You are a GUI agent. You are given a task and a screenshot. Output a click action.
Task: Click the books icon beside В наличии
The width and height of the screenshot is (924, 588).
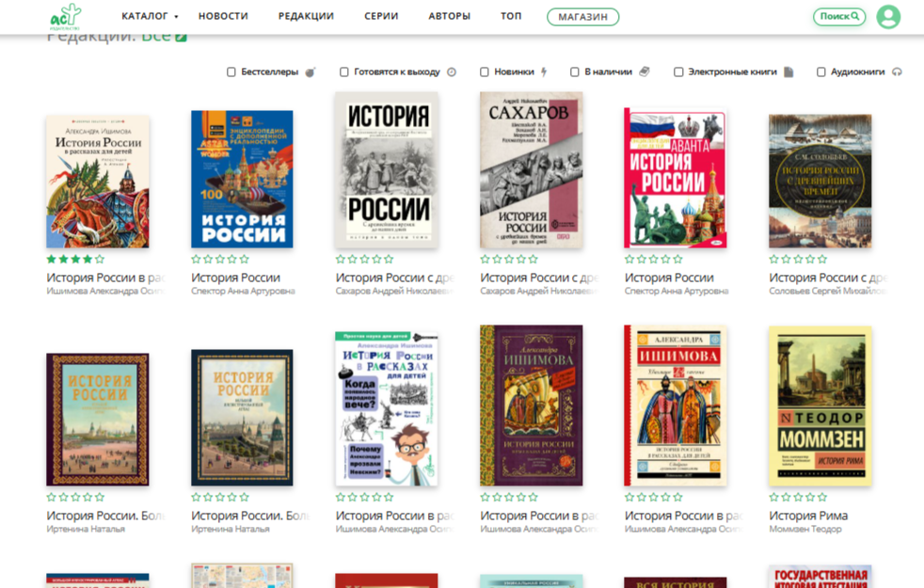645,72
